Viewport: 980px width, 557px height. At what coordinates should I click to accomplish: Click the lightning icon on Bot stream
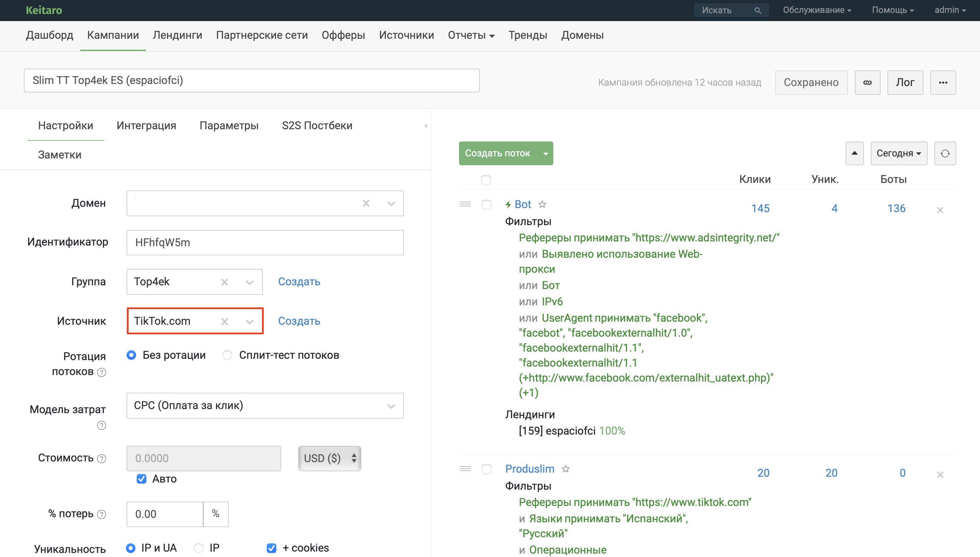click(x=508, y=205)
